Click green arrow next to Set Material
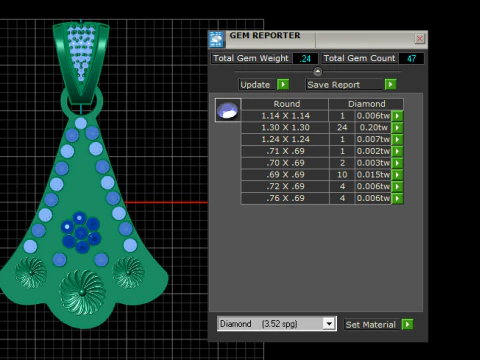Image resolution: width=480 pixels, height=360 pixels. pos(407,324)
